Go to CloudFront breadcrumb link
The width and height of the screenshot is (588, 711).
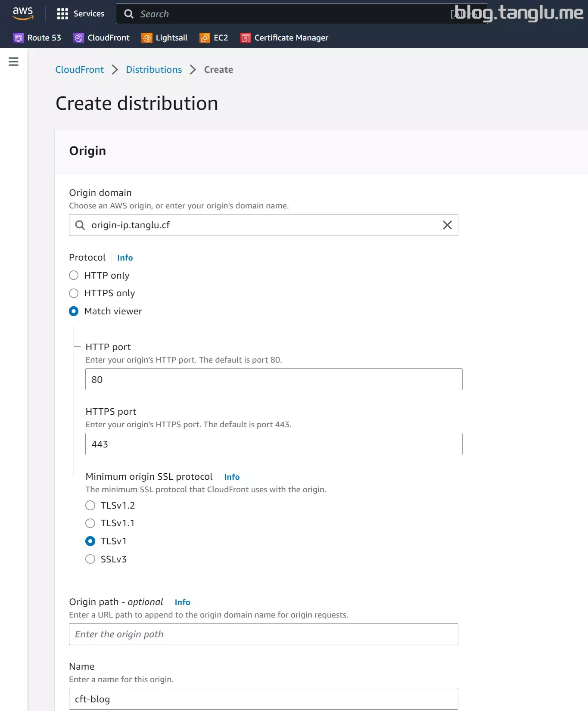pos(79,70)
